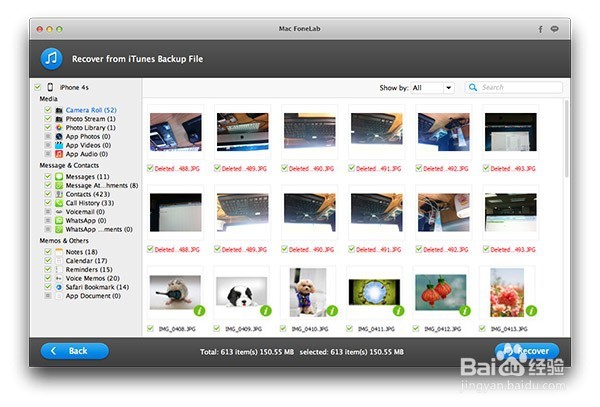Image resolution: width=600 pixels, height=407 pixels.
Task: Open Message Attachments (8) category
Action: coord(102,186)
